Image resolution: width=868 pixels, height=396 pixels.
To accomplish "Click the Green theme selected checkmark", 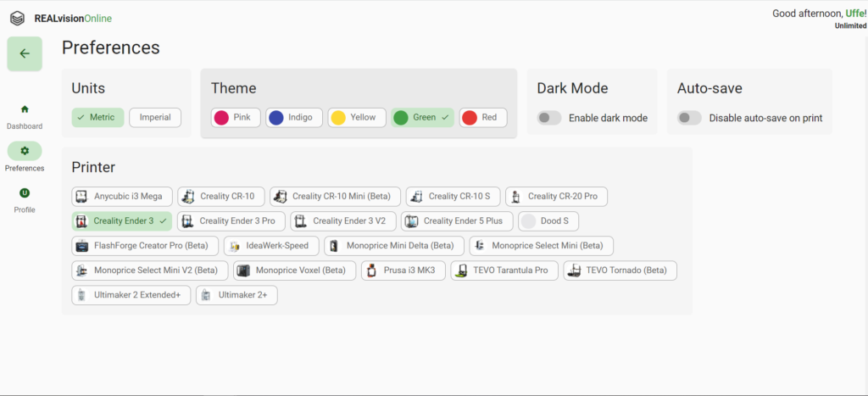I will pos(444,117).
